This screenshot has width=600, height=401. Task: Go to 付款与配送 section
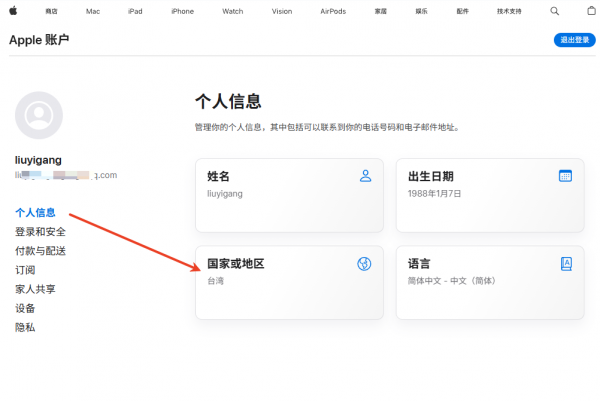tap(40, 251)
